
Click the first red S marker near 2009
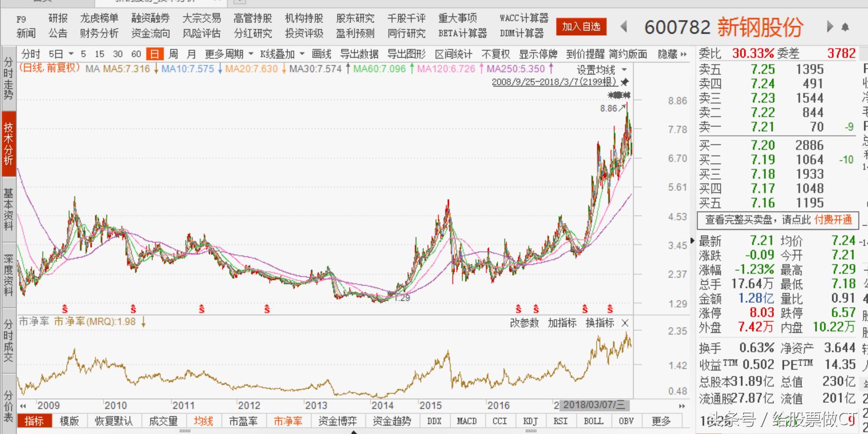click(65, 309)
